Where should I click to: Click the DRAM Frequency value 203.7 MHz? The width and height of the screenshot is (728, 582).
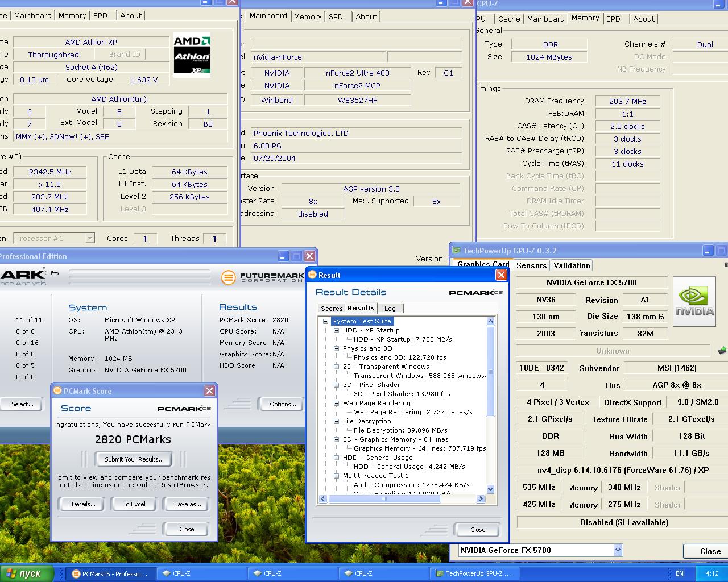(x=627, y=101)
